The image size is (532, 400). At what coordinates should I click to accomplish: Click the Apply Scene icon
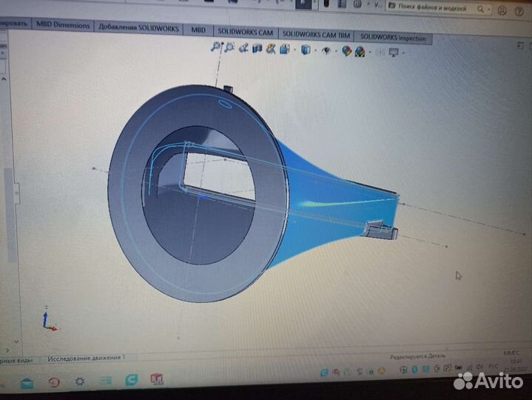(x=359, y=52)
